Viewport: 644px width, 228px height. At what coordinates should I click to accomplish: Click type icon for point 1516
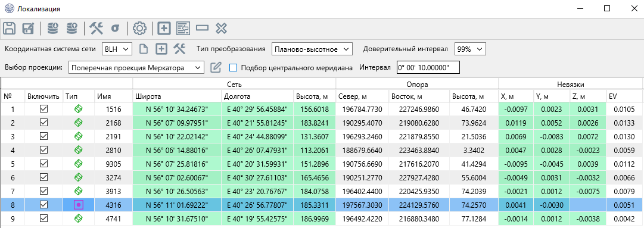pyautogui.click(x=79, y=109)
